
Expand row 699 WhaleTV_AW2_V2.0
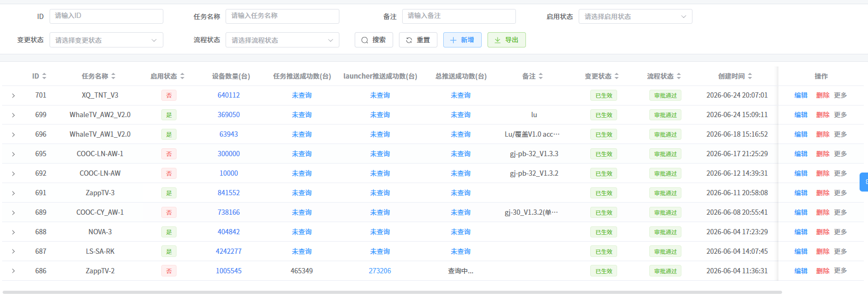click(13, 115)
